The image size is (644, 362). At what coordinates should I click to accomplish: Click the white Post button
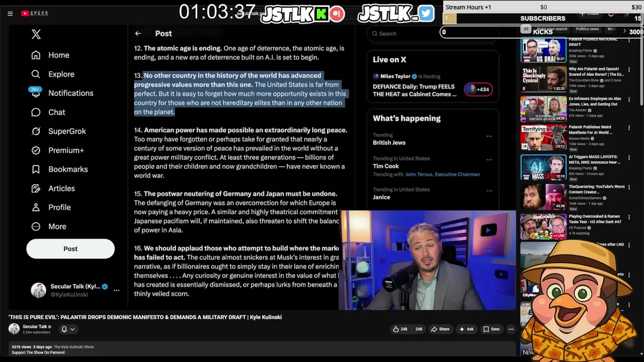click(70, 249)
